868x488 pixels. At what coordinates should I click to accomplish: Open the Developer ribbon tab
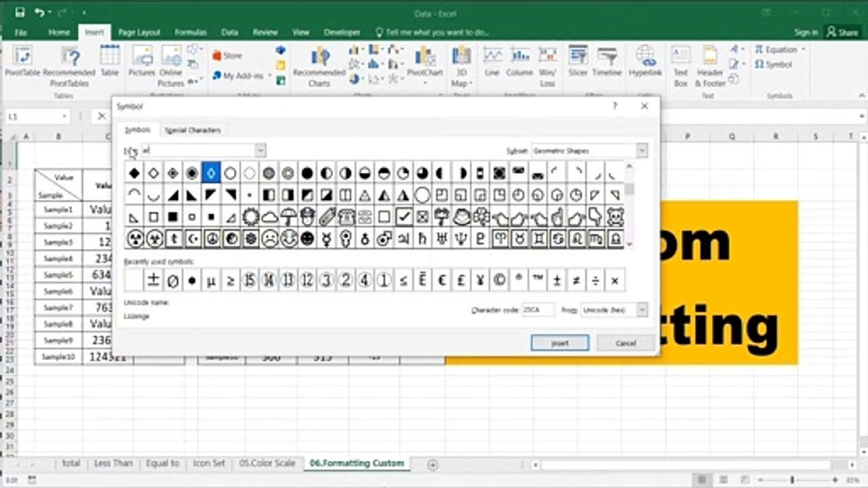coord(342,32)
